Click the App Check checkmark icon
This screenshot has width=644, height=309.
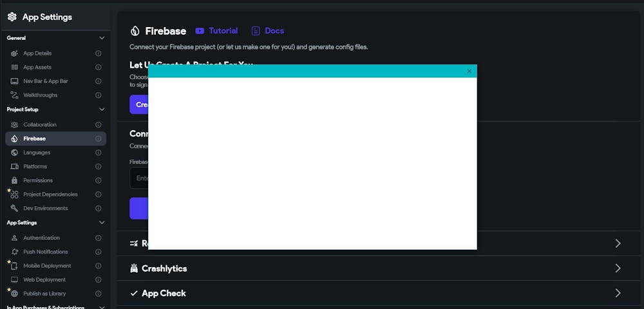click(x=134, y=294)
